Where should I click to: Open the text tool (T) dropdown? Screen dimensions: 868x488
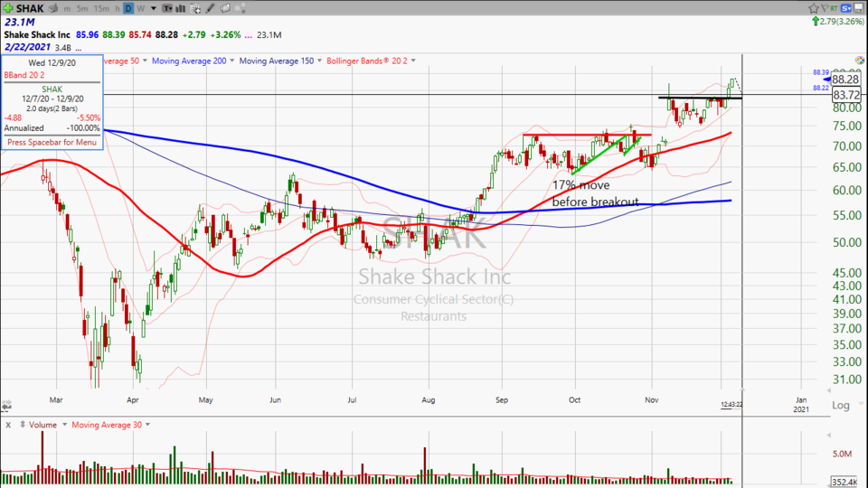click(x=167, y=8)
